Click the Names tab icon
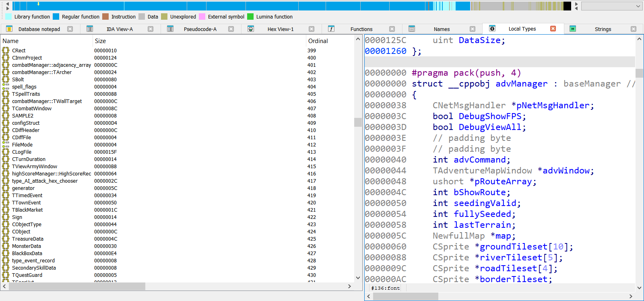 pos(412,29)
